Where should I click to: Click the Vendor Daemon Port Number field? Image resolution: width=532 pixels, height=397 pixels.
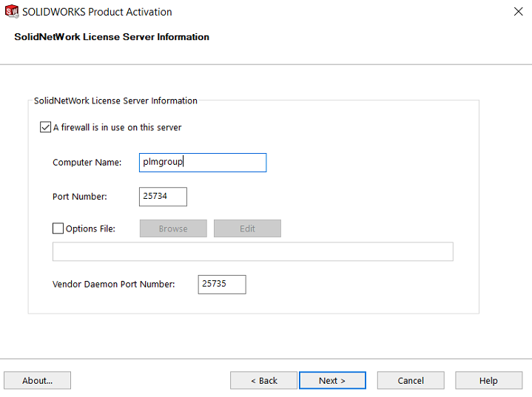tap(222, 284)
